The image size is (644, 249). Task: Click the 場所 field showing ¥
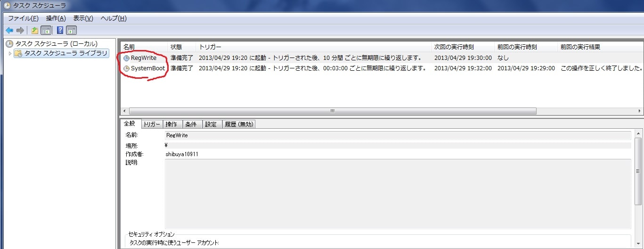point(398,145)
